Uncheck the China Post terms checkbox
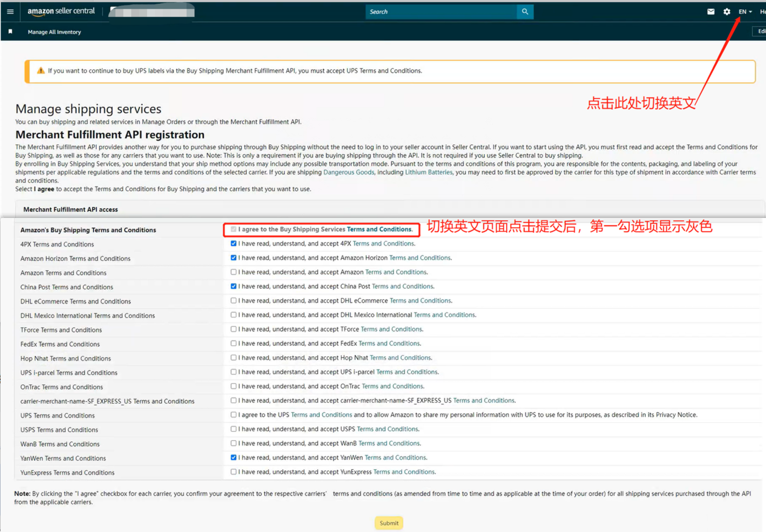Viewport: 766px width, 532px height. tap(234, 286)
